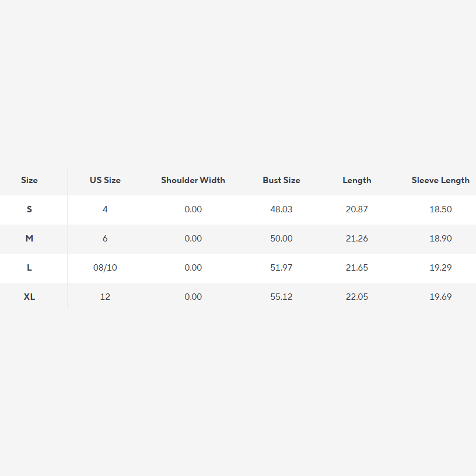This screenshot has height=476, width=476.
Task: Click bust size value 55.12
Action: (281, 297)
